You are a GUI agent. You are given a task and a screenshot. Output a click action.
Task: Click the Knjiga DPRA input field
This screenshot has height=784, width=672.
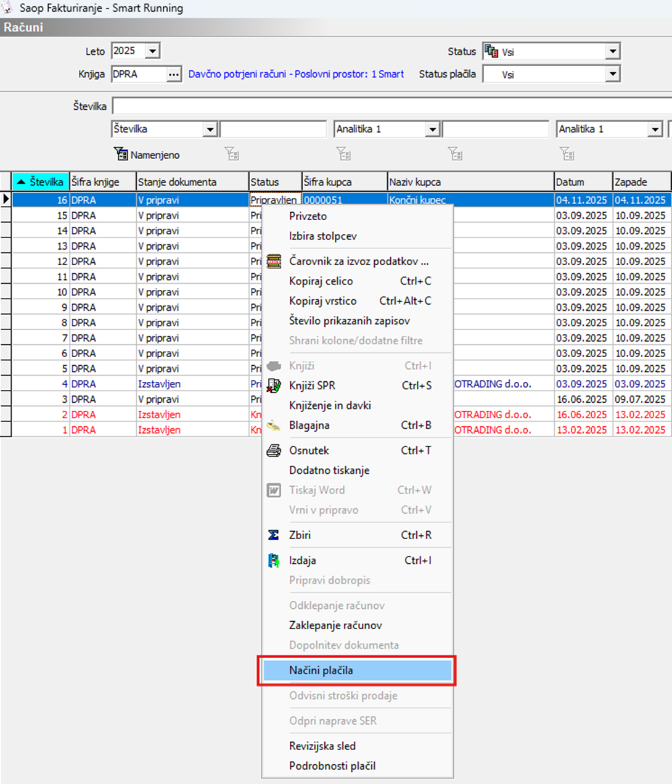(139, 74)
